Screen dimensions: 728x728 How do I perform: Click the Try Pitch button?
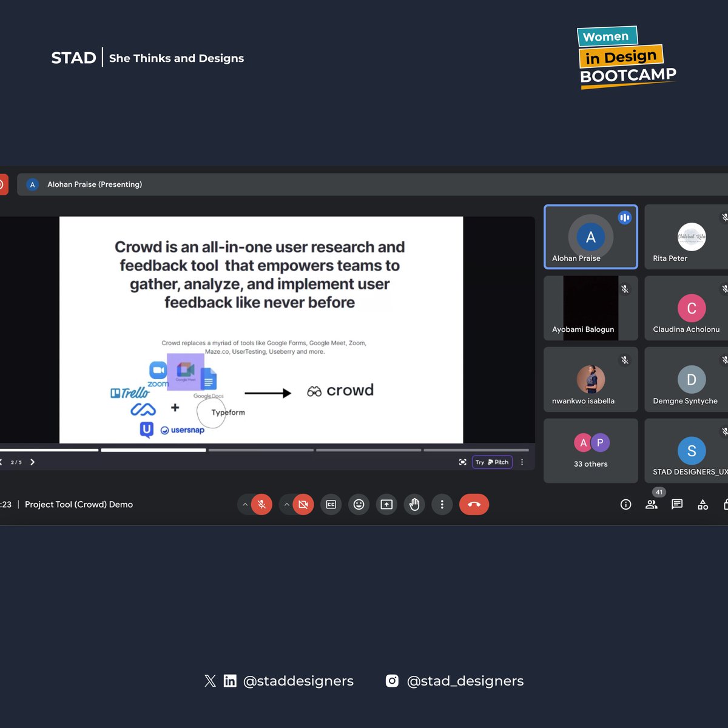(492, 462)
